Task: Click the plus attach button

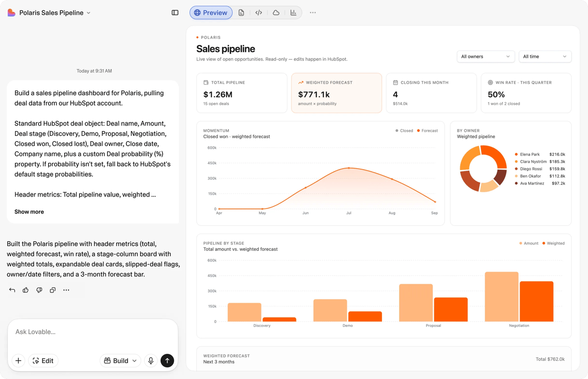Action: coord(18,361)
